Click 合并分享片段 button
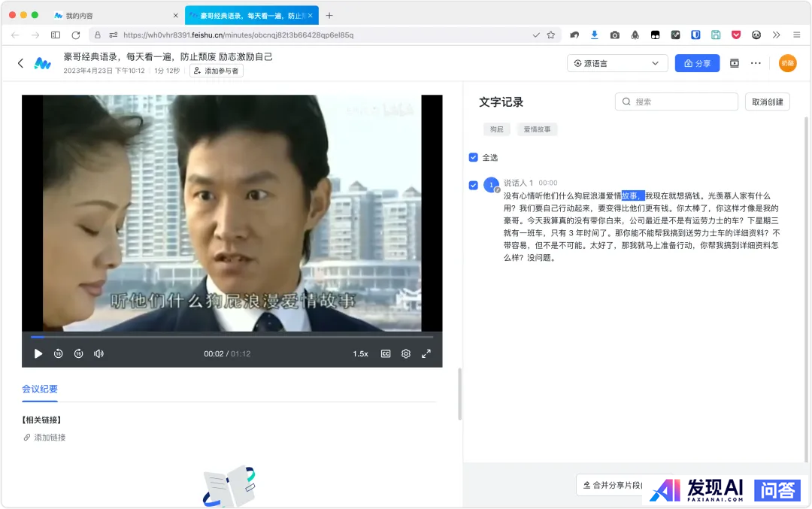812x509 pixels. [x=612, y=485]
